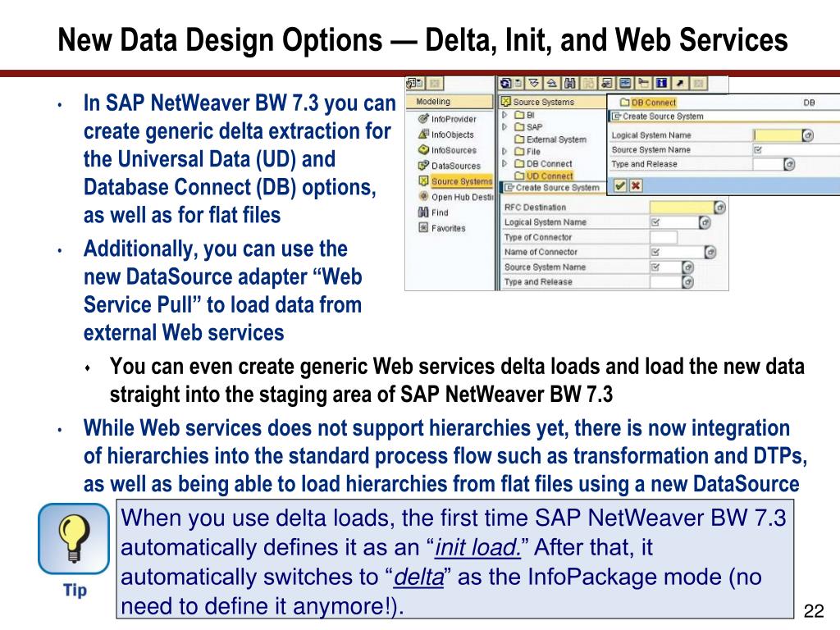Screen dimensions: 840x630
Task: Click the settings layout toolbar icon
Action: click(x=626, y=83)
